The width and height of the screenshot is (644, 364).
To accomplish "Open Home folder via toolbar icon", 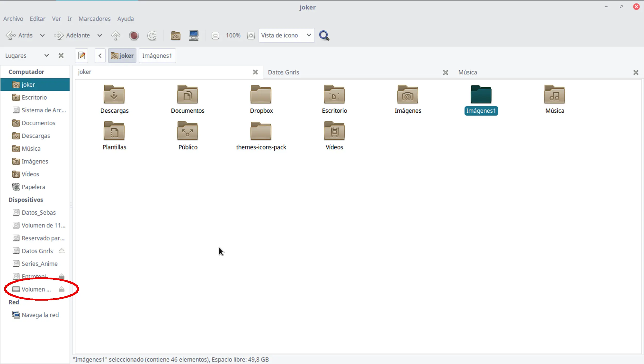I will tap(175, 35).
